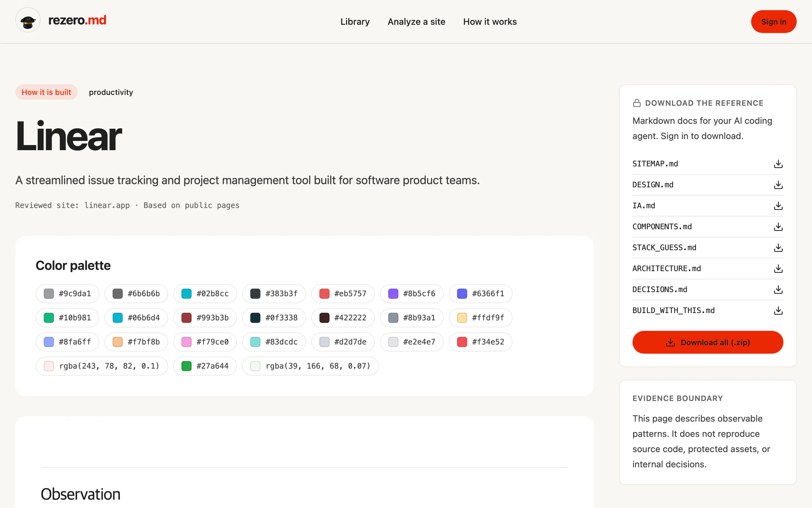
Task: Pick the #8b5cf6 purple swatch
Action: 412,294
